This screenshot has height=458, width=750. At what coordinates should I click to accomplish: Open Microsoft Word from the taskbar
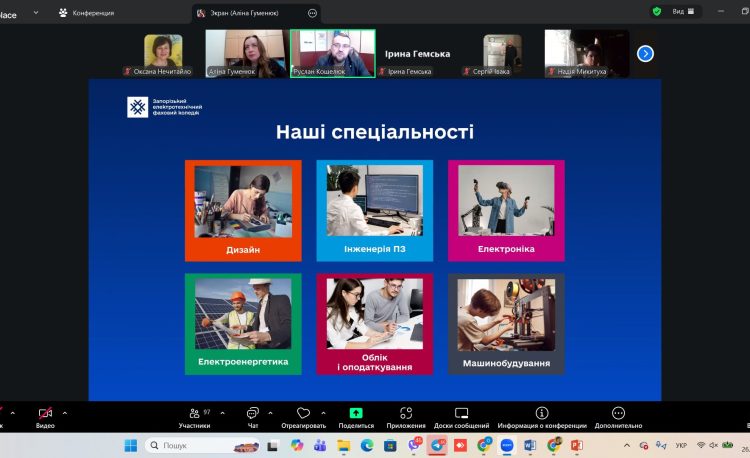coord(531,445)
